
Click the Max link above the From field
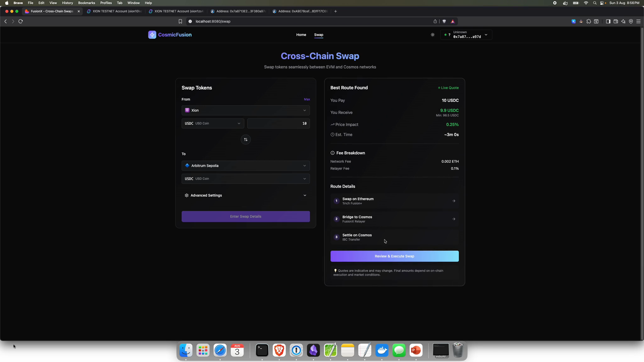point(307,99)
